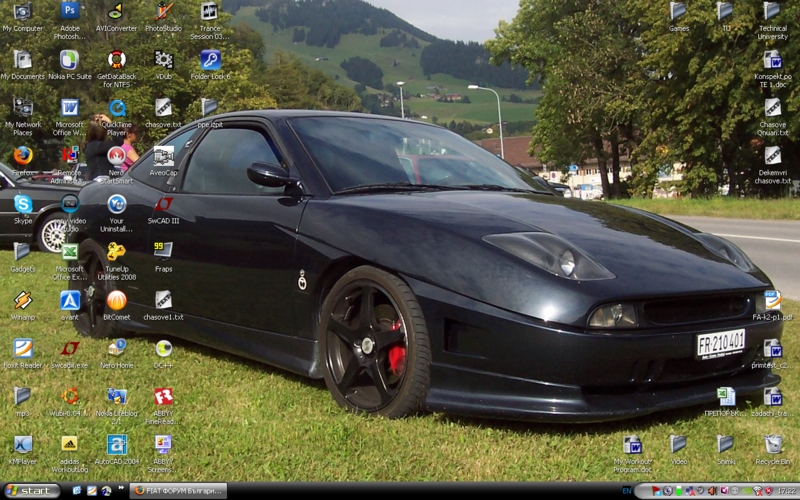The width and height of the screenshot is (800, 500).
Task: Launch the Skype shortcut
Action: tap(22, 204)
